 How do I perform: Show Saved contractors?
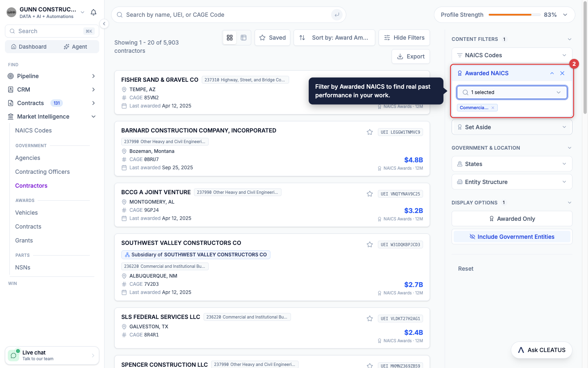272,38
